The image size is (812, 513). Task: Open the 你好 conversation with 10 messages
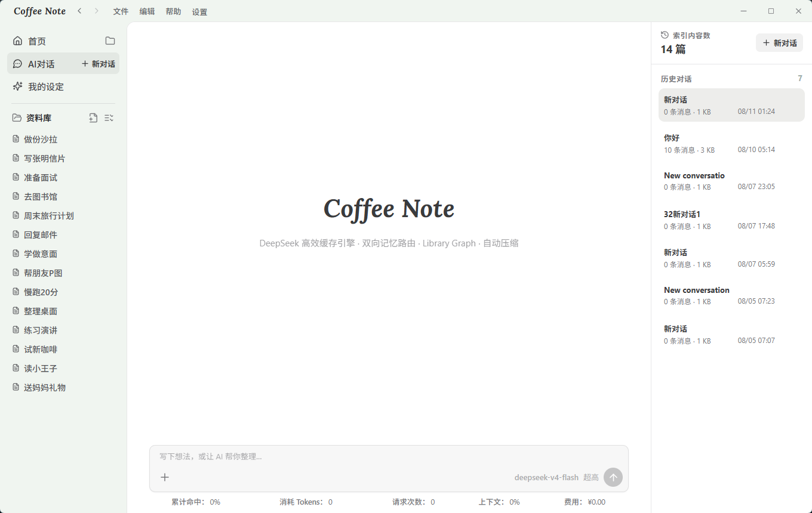coord(731,143)
